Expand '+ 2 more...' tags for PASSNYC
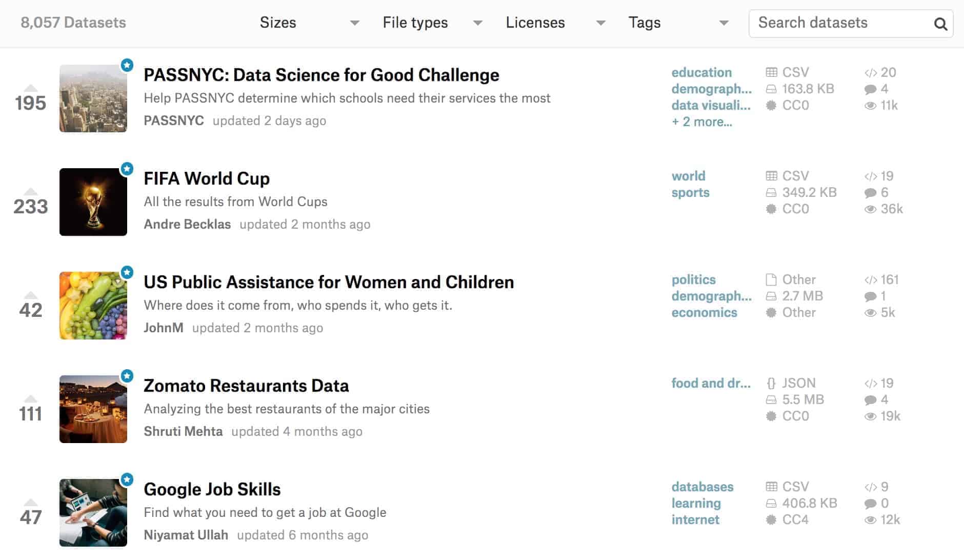Screen dimensions: 964x560 [x=702, y=122]
